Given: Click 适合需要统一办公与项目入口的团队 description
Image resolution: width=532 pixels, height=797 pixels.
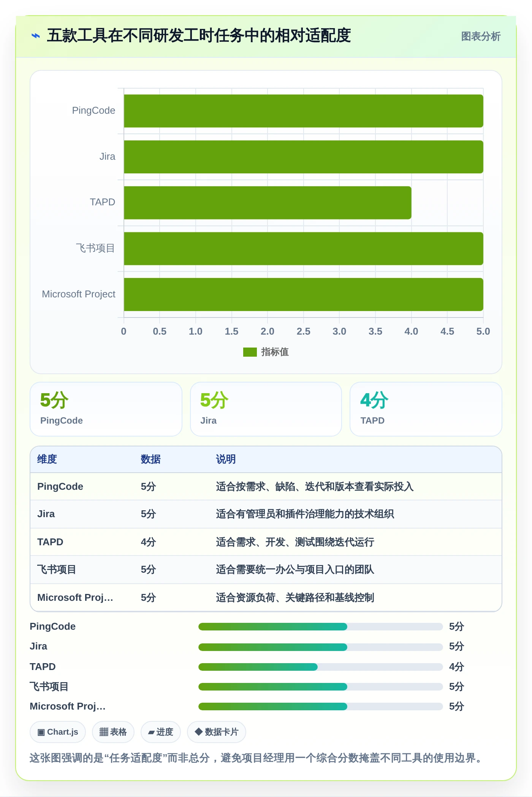Looking at the screenshot, I should (295, 570).
